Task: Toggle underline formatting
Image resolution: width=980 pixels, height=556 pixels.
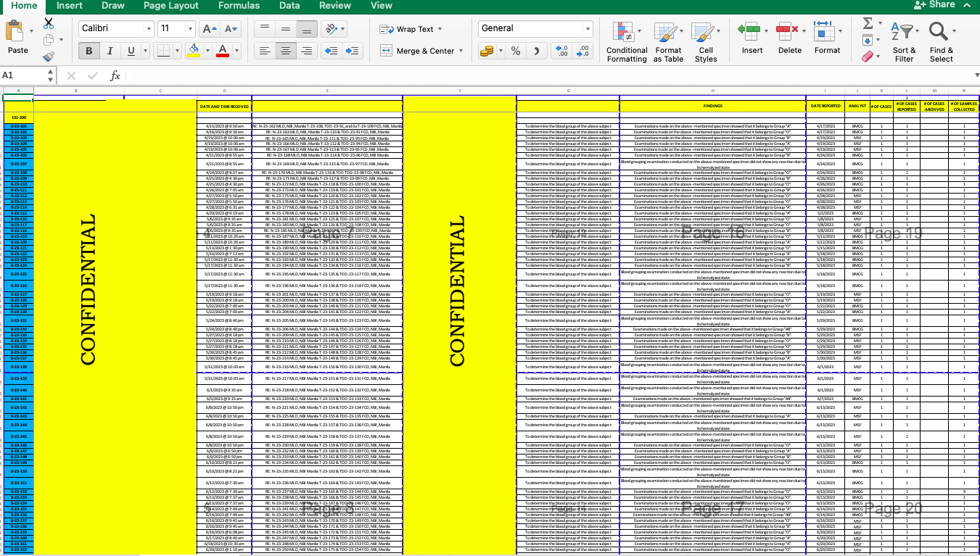Action: pos(131,51)
